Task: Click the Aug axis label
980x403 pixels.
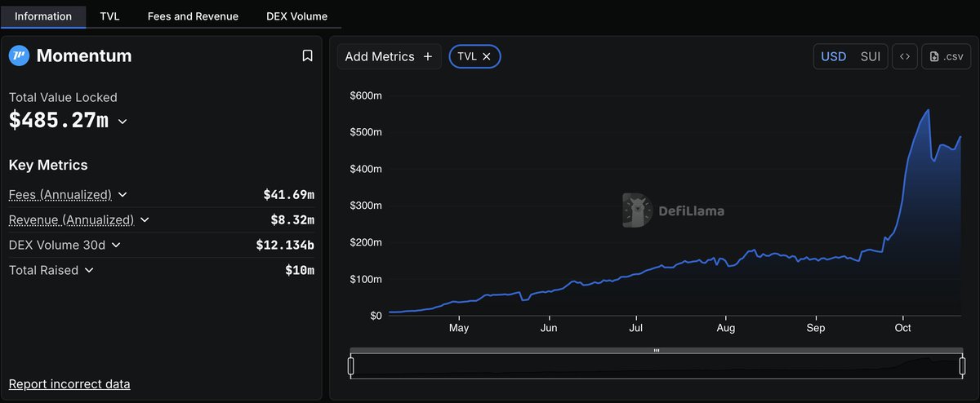Action: click(726, 328)
